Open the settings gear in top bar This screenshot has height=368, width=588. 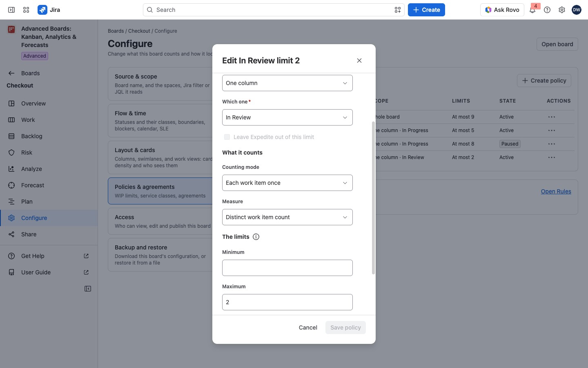pyautogui.click(x=562, y=10)
